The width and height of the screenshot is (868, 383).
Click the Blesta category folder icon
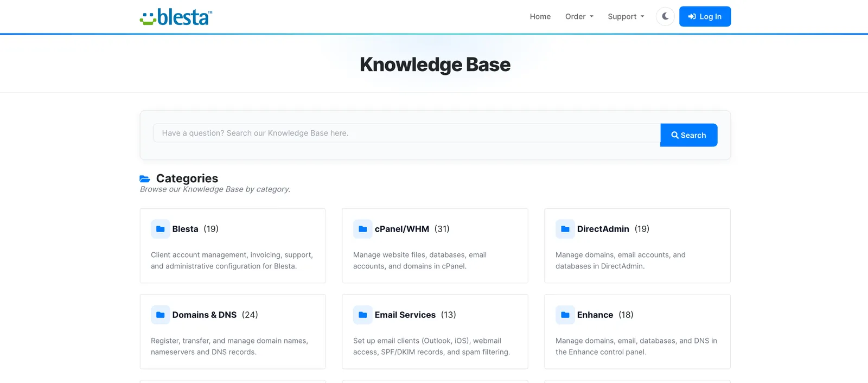click(160, 229)
